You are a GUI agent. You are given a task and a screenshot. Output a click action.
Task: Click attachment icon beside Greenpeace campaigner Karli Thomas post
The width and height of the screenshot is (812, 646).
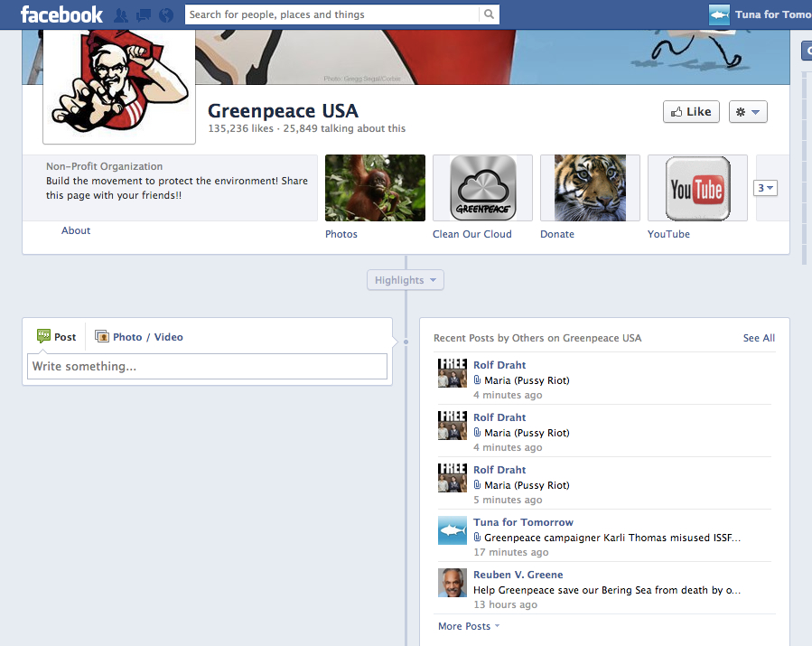477,538
